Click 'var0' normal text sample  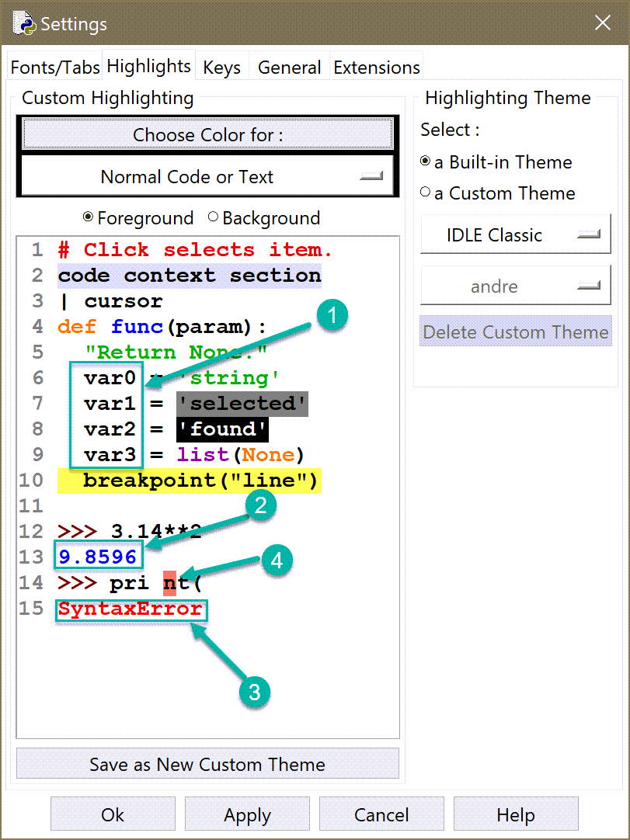point(110,378)
